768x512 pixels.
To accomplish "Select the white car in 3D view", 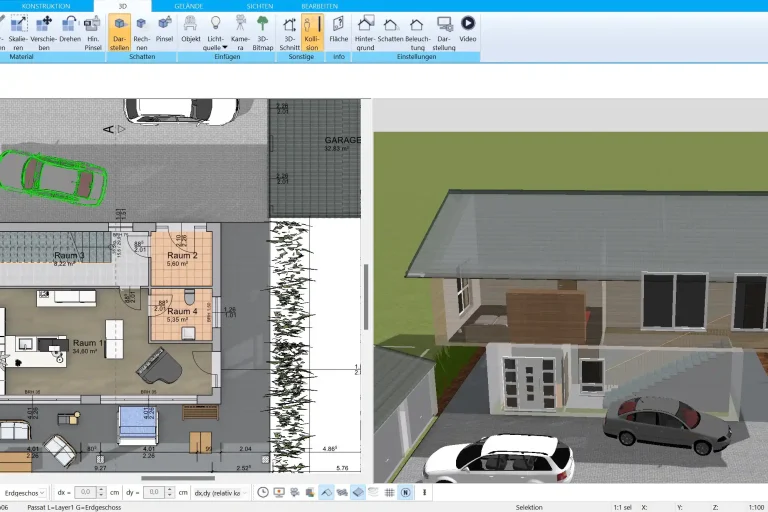I will pos(498,459).
